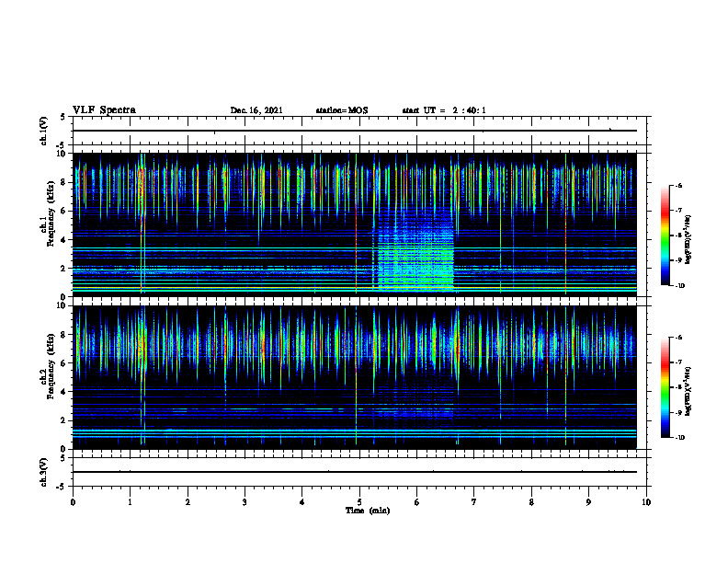This screenshot has width=728, height=563.
Task: Click the "-6" value on ch.1 color bar
Action: 678,186
